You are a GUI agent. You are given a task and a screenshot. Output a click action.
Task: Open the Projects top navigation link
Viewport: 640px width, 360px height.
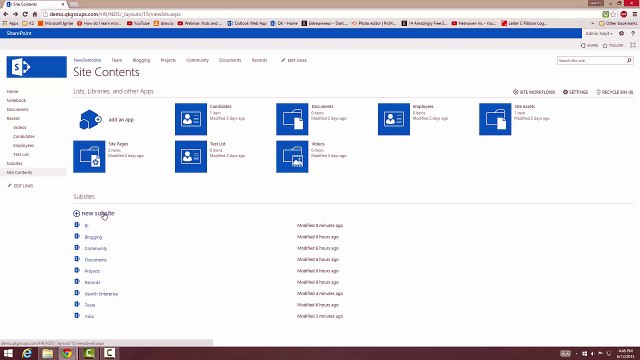pos(168,60)
